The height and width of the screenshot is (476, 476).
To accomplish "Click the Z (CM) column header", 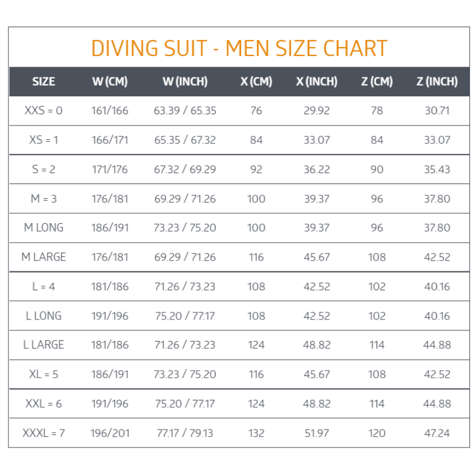I will 377,82.
